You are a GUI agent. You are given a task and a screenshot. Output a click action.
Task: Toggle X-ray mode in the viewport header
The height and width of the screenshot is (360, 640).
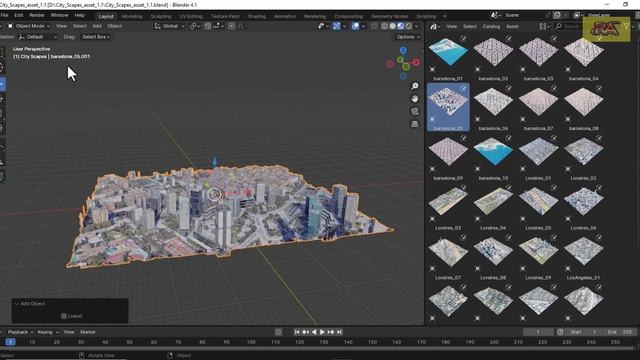pos(374,26)
